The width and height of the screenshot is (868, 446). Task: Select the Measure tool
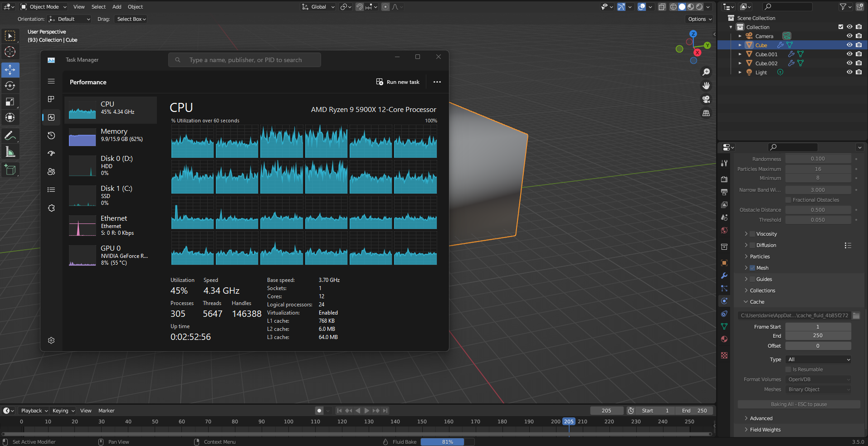[10, 152]
